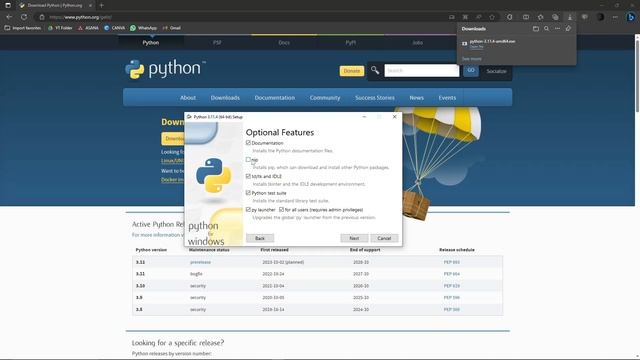Select the PSF top site tab
The height and width of the screenshot is (360, 640).
(x=217, y=42)
